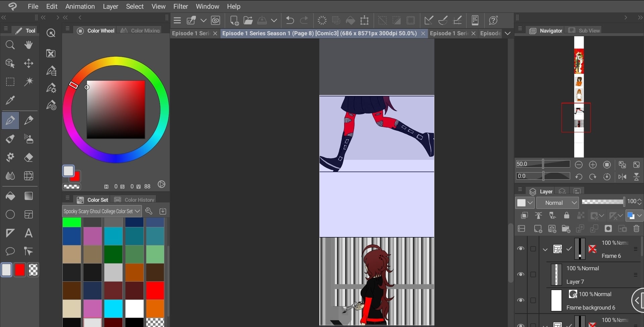644x327 pixels.
Task: Select the Balloon tool
Action: 10,251
